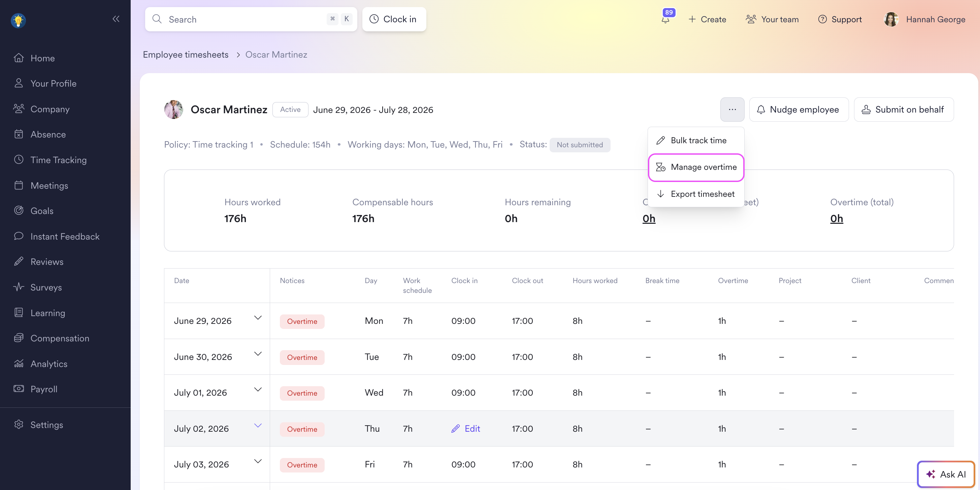Expand the July 01, 2026 row
Image resolution: width=980 pixels, height=490 pixels.
[258, 390]
